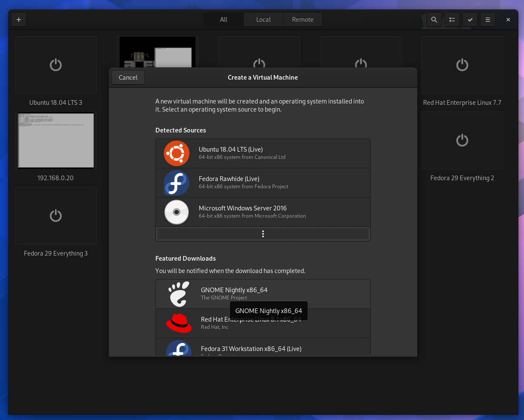The image size is (524, 420).
Task: Click the 64-bit x86 system from Fedora Project text
Action: pos(243,187)
